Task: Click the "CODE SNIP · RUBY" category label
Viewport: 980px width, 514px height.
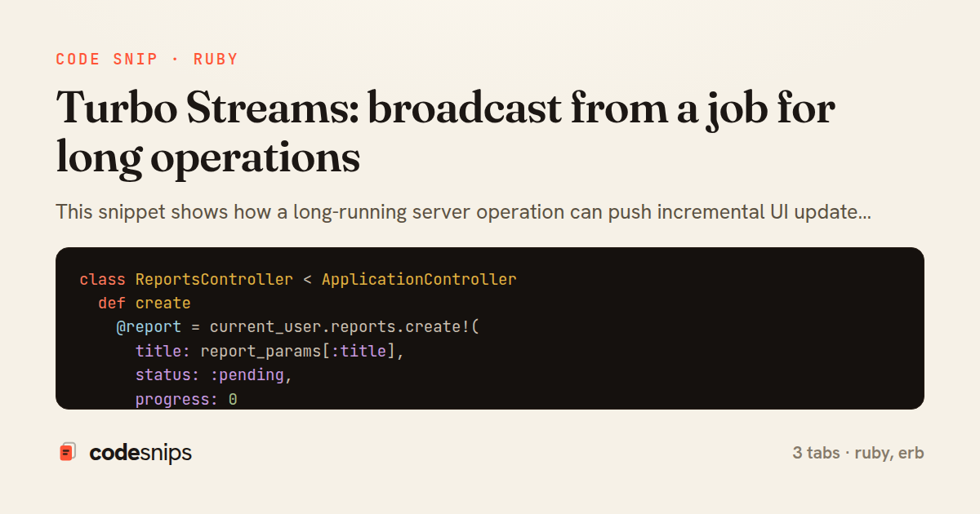Action: coord(147,60)
